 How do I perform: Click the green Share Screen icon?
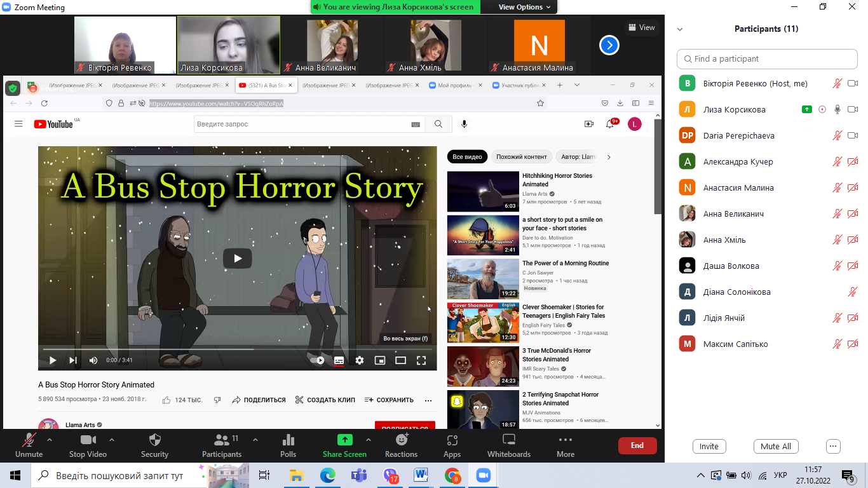pyautogui.click(x=344, y=440)
